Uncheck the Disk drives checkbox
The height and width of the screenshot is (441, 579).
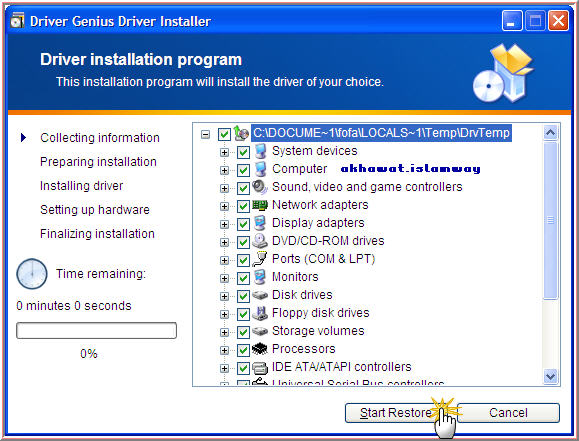(243, 296)
